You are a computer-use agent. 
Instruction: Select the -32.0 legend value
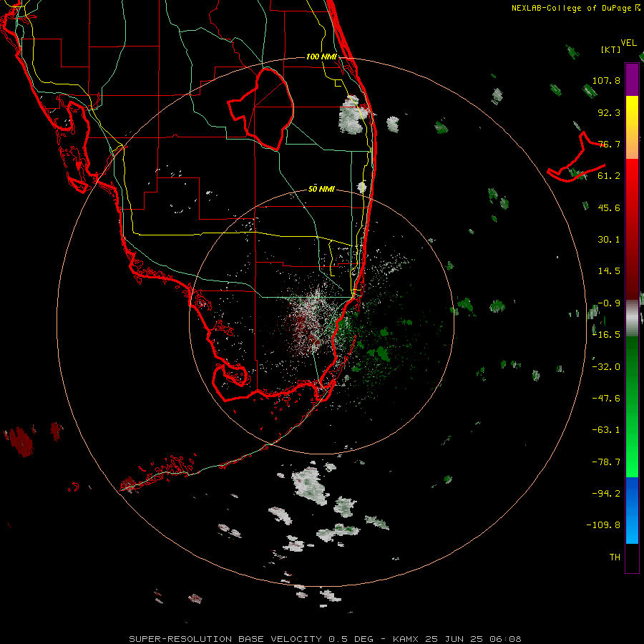click(x=606, y=367)
